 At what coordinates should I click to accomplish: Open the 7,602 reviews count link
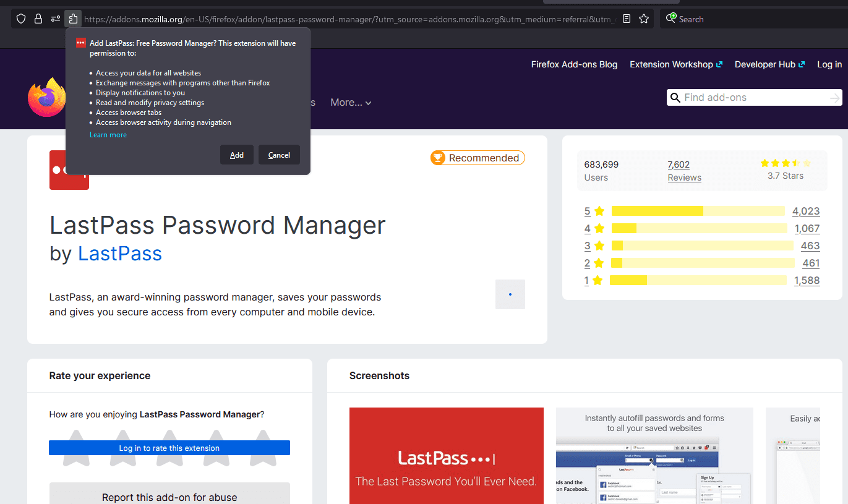click(x=679, y=164)
